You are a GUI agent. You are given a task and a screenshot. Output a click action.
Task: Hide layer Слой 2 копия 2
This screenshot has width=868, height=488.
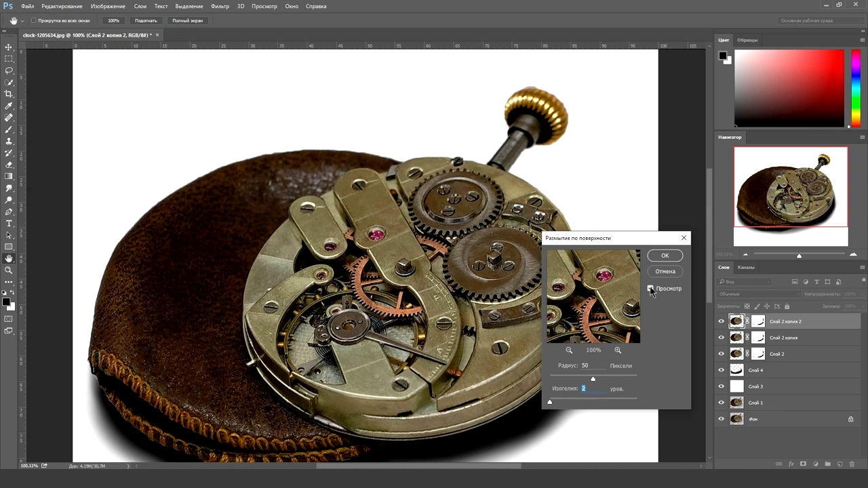721,321
